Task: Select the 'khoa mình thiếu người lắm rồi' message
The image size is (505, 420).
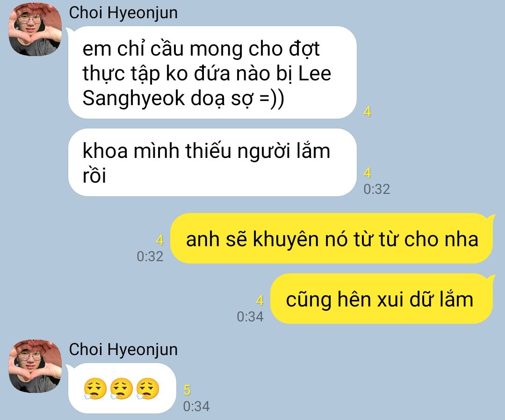Action: coord(213,163)
